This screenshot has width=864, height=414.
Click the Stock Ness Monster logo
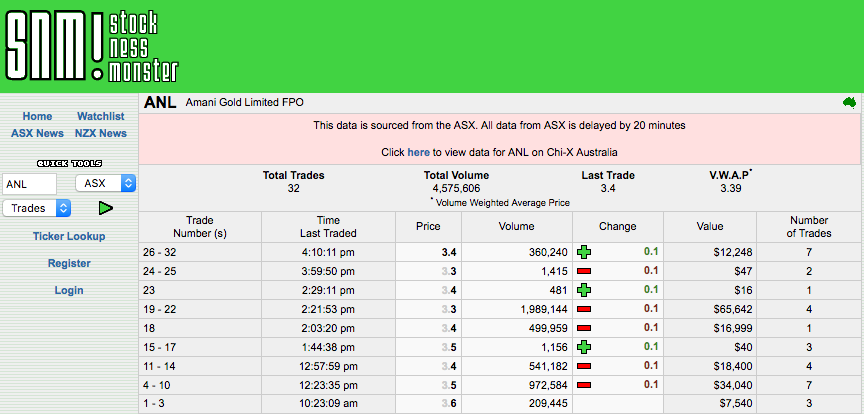[92, 46]
